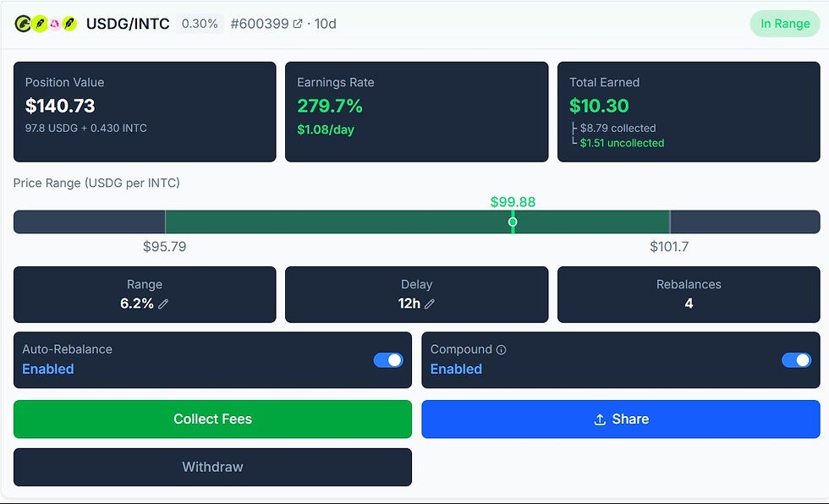Disable the Auto-Rebalance switch
The height and width of the screenshot is (504, 829).
click(x=388, y=360)
